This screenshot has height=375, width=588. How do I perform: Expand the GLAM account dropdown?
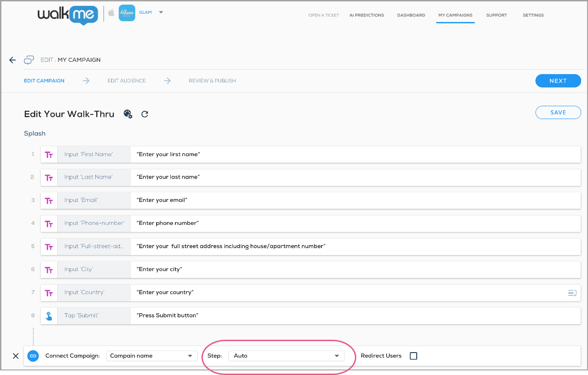point(161,12)
